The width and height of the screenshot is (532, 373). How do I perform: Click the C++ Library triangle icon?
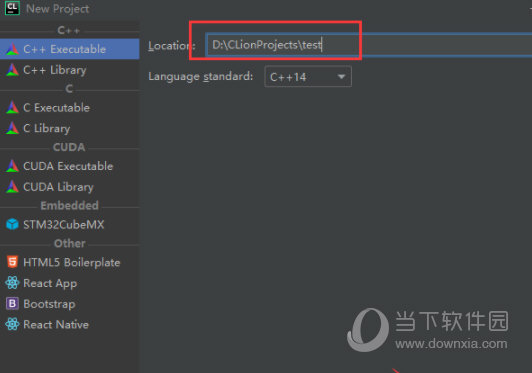pos(13,70)
